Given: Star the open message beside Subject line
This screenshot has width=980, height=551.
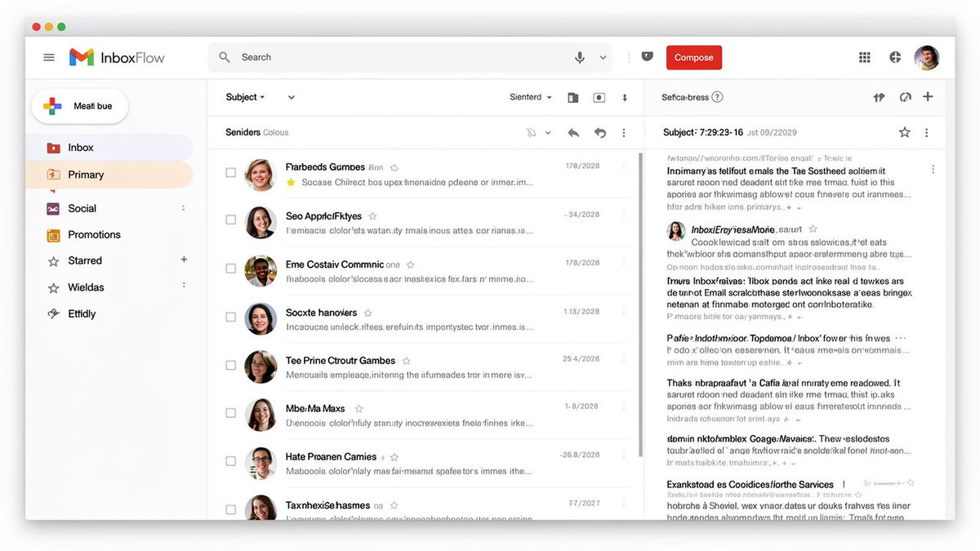Looking at the screenshot, I should [x=904, y=132].
